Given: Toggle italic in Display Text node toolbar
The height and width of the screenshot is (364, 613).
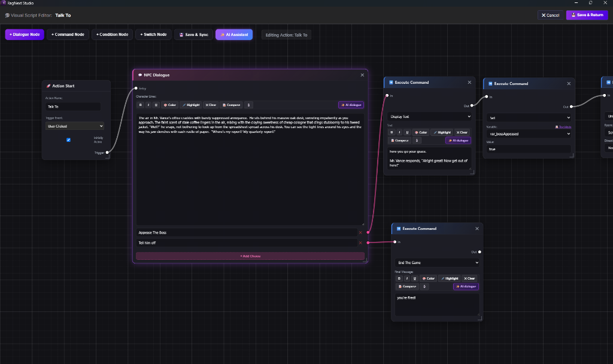Looking at the screenshot, I should tap(399, 132).
